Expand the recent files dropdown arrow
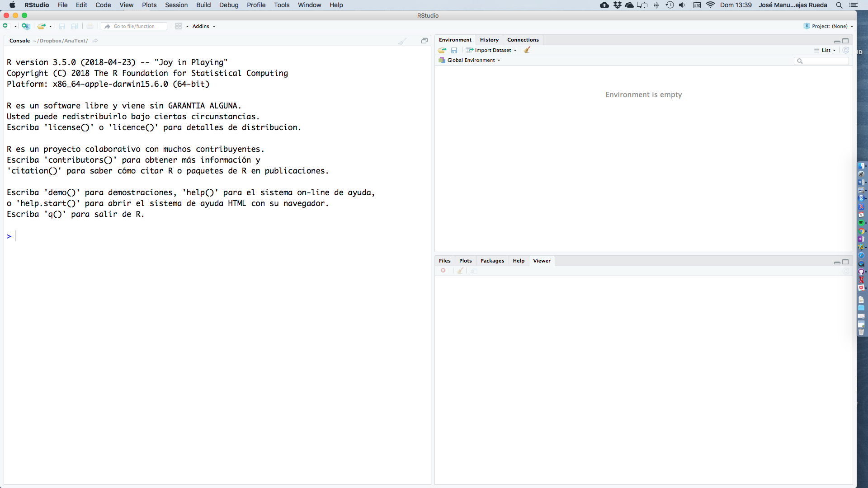Screen dimensions: 868x488 (x=50, y=27)
